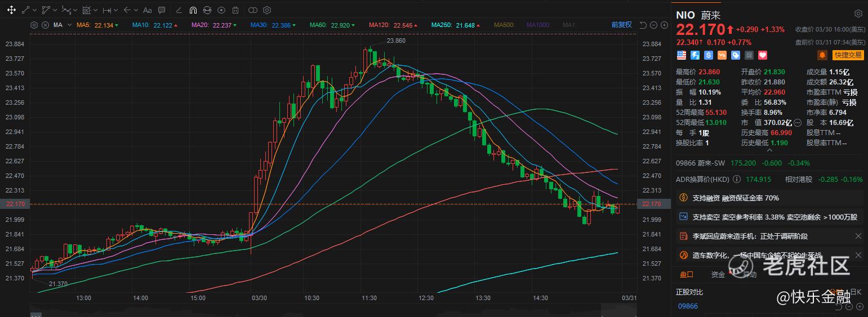This screenshot has width=868, height=317.
Task: Zoom out the chart with minus
Action: click(654, 25)
